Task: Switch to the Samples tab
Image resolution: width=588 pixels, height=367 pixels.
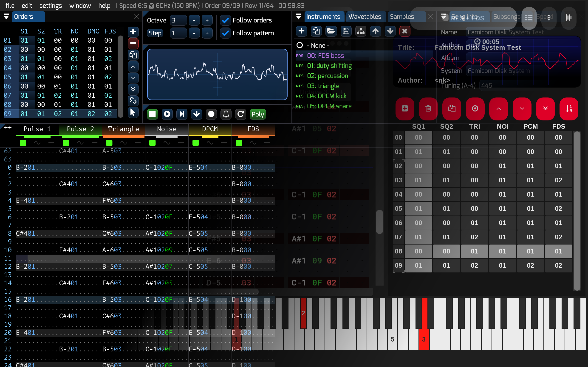Action: (402, 17)
